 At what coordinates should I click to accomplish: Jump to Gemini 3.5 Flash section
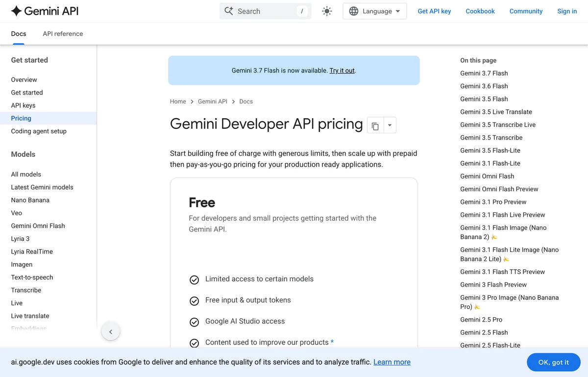(484, 99)
